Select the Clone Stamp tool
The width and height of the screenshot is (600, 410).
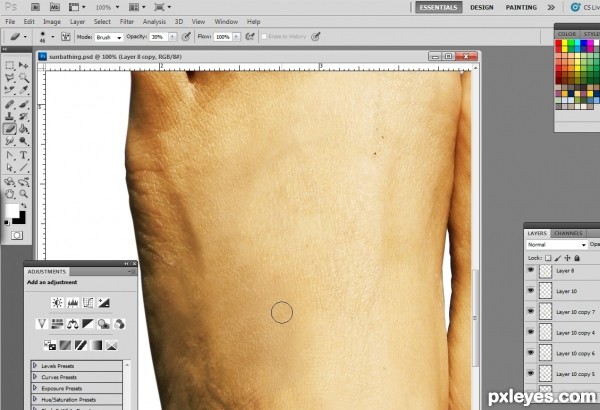tap(10, 116)
